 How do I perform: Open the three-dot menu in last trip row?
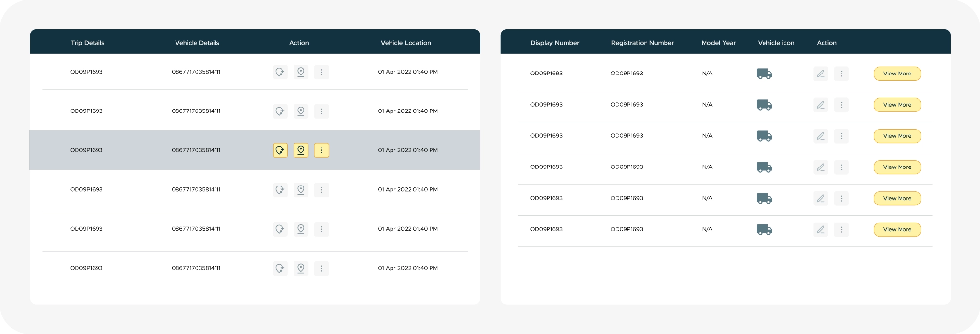tap(321, 268)
